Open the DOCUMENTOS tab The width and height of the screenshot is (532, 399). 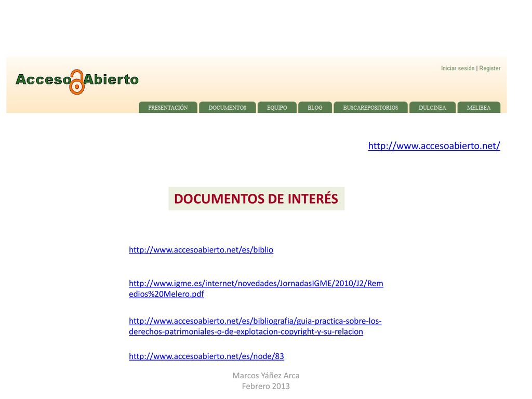click(228, 108)
